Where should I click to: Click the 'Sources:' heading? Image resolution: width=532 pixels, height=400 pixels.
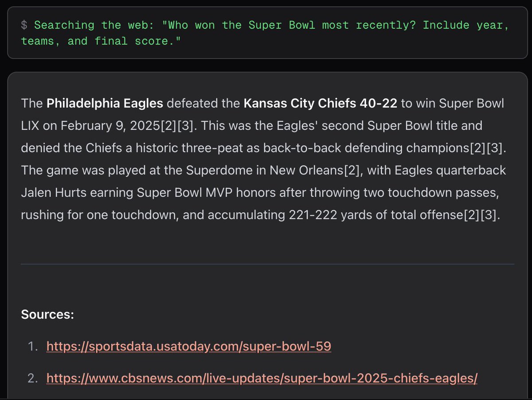[x=47, y=315]
